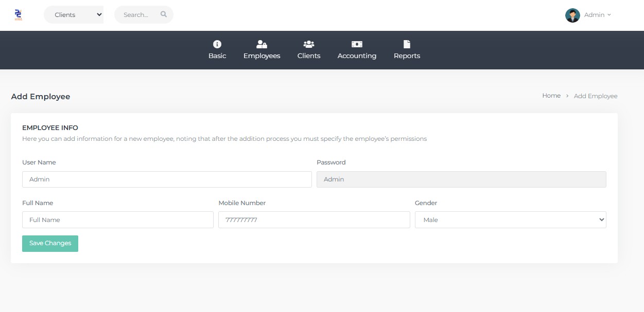This screenshot has width=644, height=312.
Task: Click the Password field
Action: click(461, 179)
